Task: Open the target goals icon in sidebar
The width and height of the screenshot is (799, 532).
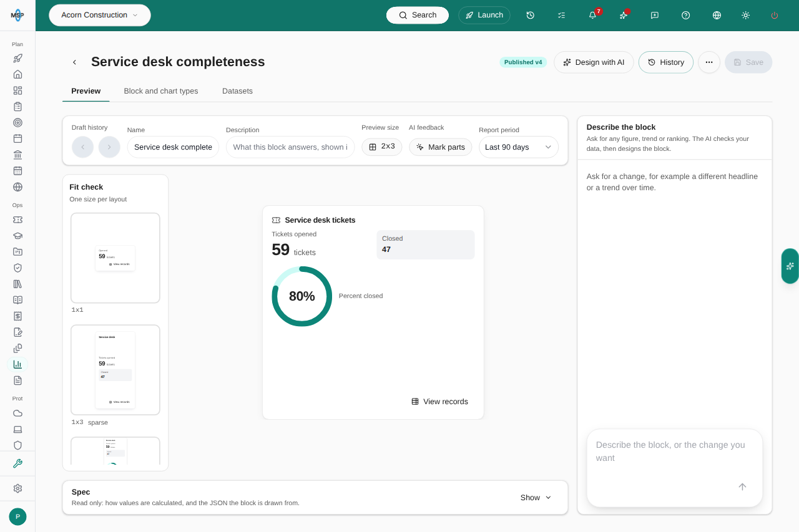Action: tap(17, 122)
